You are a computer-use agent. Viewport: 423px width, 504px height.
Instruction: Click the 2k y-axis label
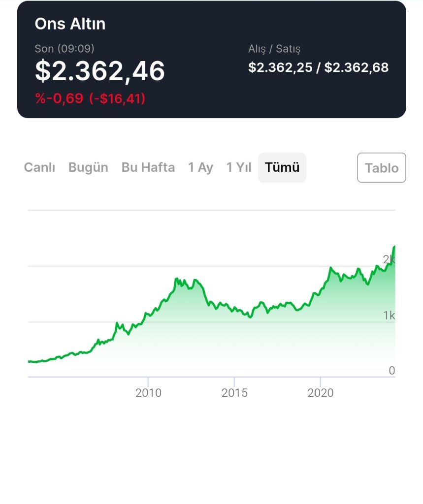click(x=389, y=260)
